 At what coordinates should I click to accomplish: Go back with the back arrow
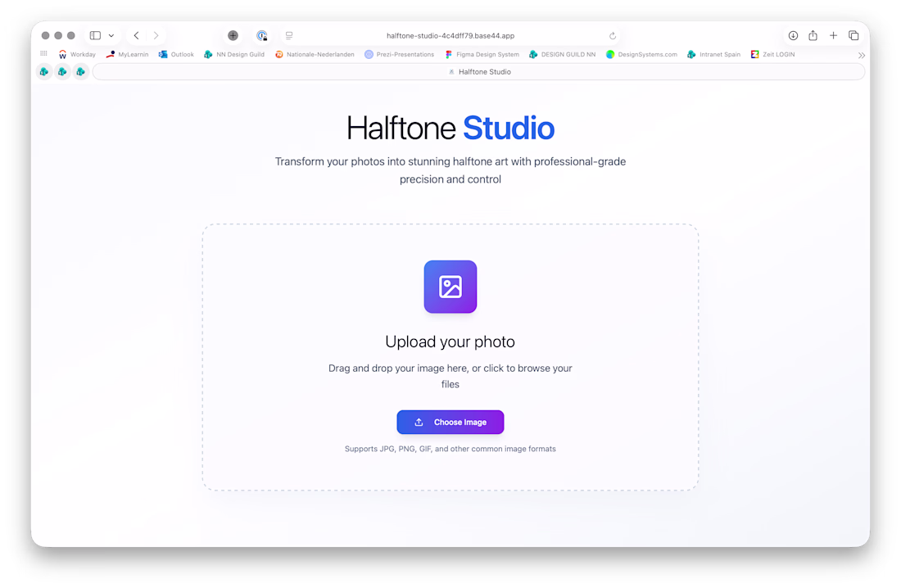pos(136,36)
